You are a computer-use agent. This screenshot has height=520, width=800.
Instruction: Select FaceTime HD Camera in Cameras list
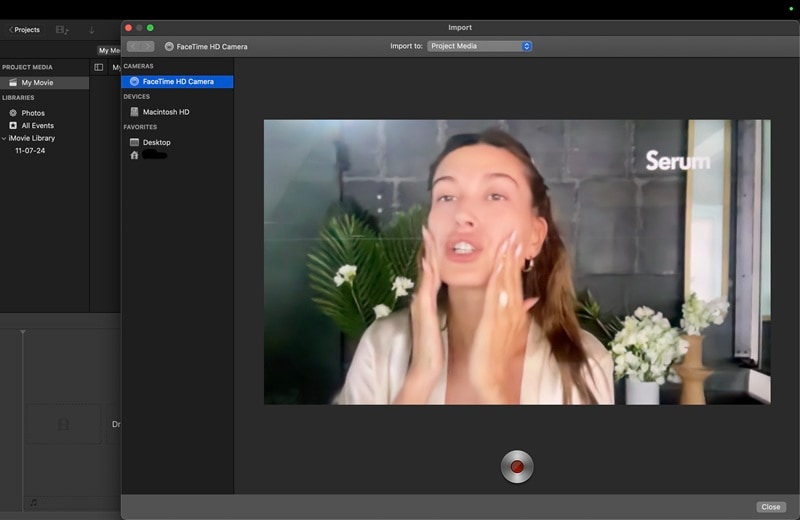(177, 82)
